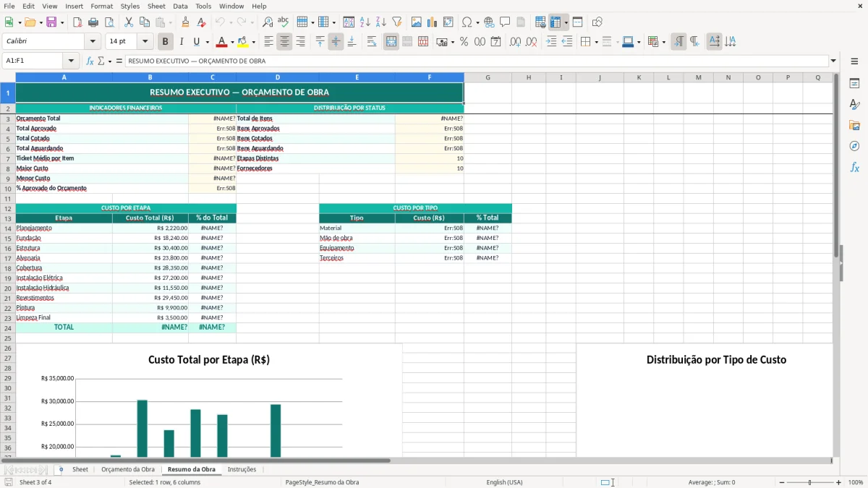Insert a special character Omega icon
Screen dimensions: 868x488
[467, 22]
